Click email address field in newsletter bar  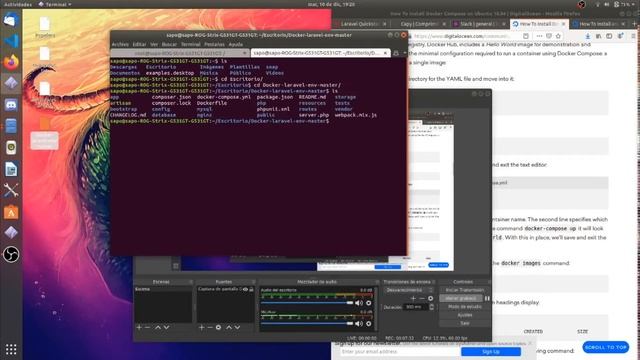pyautogui.click(x=399, y=351)
